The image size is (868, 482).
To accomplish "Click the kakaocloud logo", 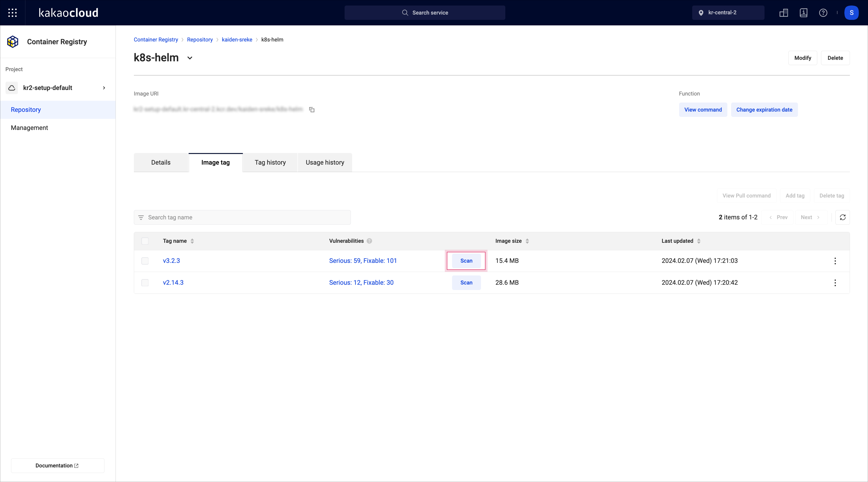I will pos(68,13).
